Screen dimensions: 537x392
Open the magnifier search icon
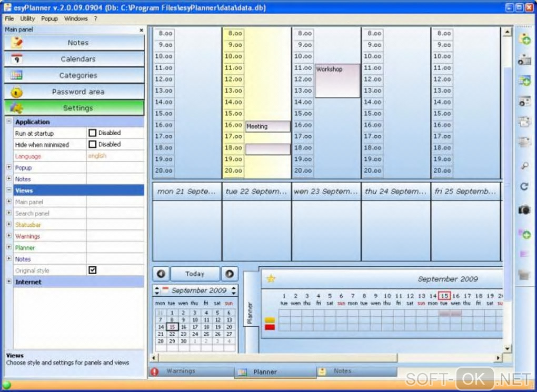coord(524,166)
